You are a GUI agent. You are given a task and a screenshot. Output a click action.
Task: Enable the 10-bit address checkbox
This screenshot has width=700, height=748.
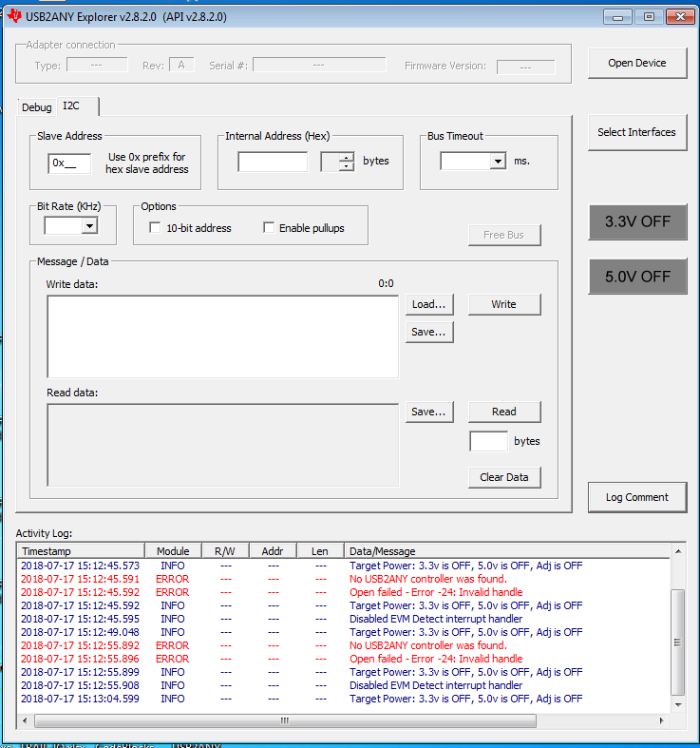[x=155, y=227]
